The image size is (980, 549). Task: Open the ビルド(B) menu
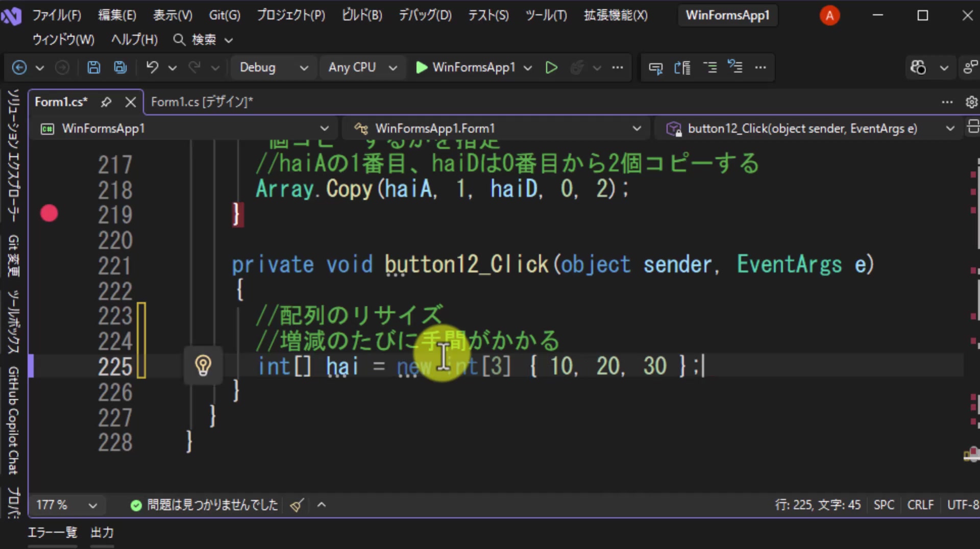click(362, 15)
